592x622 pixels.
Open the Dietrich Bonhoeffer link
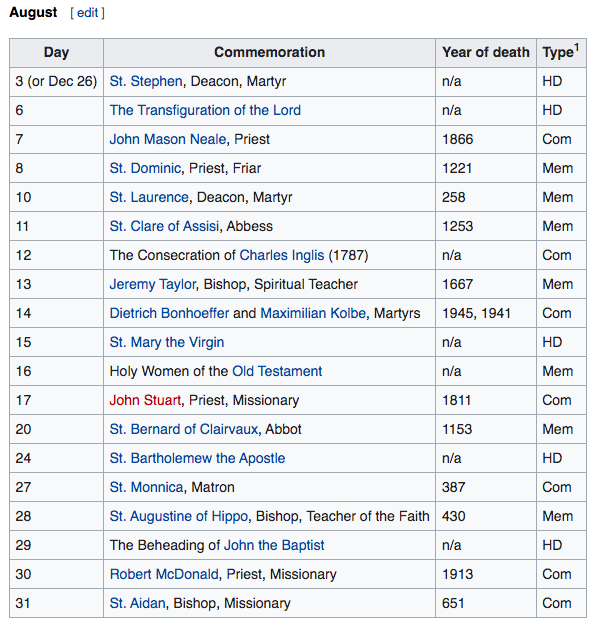(x=169, y=313)
